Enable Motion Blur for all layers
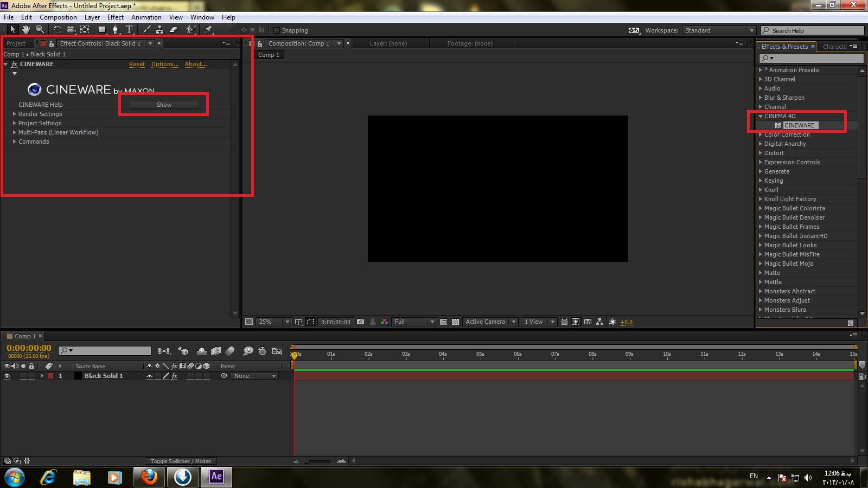The height and width of the screenshot is (488, 868). point(230,351)
